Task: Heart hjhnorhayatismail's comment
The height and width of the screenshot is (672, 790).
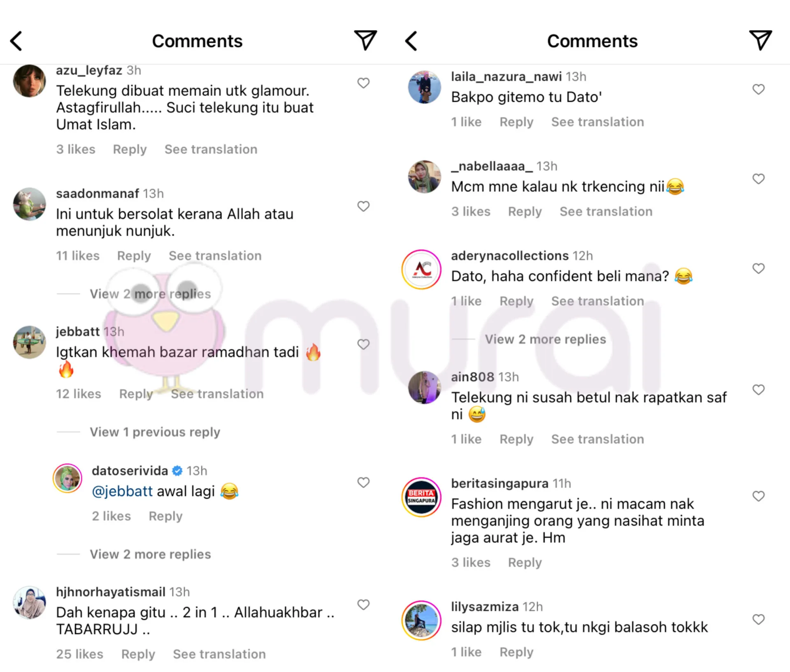Action: 363,605
